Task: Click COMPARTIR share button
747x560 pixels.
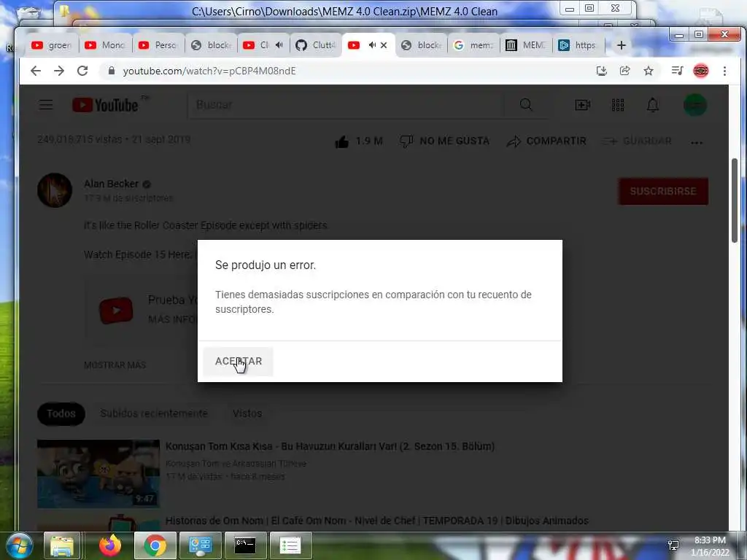Action: pyautogui.click(x=546, y=141)
